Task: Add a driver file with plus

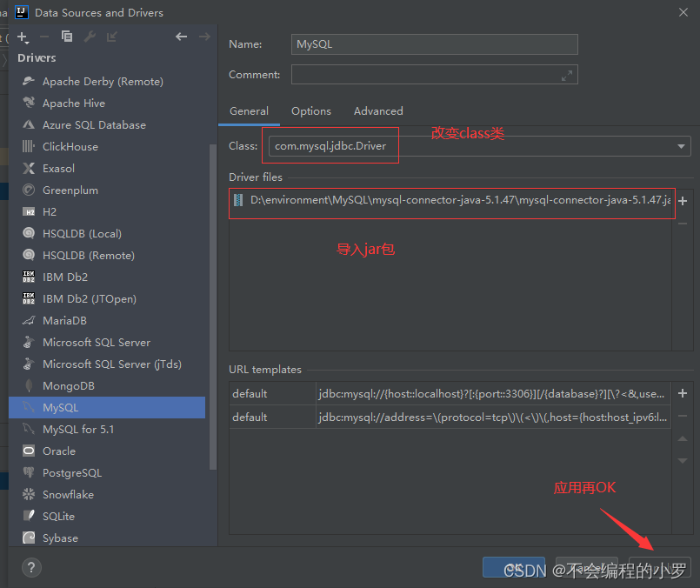Action: [683, 201]
